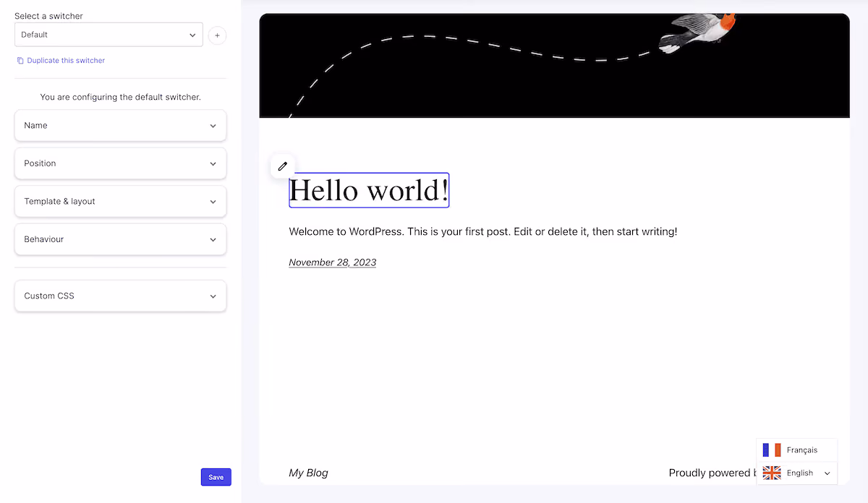Click the copy icon beside Duplicate this switcher

20,61
